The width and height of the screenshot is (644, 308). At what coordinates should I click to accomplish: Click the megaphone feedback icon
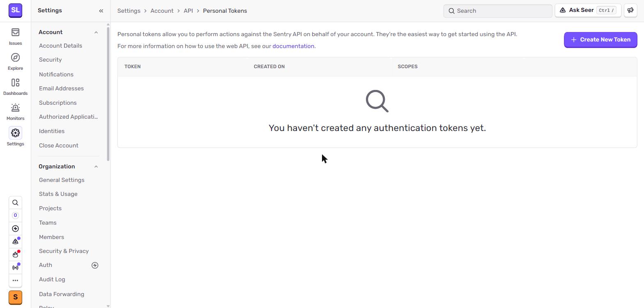(x=630, y=11)
